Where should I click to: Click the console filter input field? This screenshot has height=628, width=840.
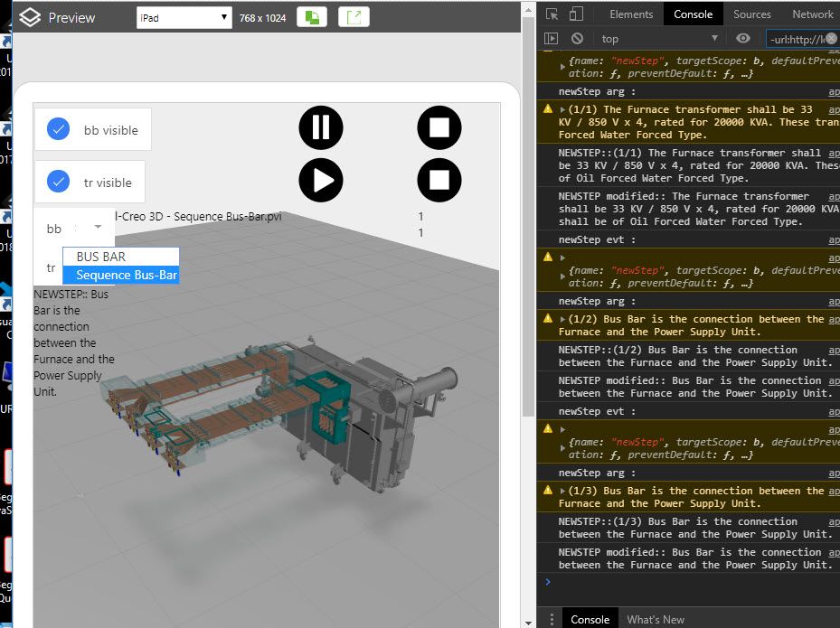(796, 39)
